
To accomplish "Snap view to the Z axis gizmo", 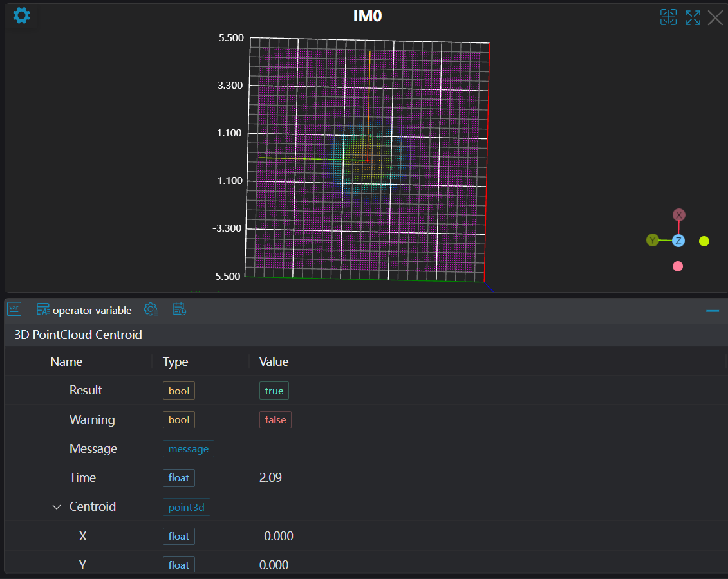I will pyautogui.click(x=678, y=241).
